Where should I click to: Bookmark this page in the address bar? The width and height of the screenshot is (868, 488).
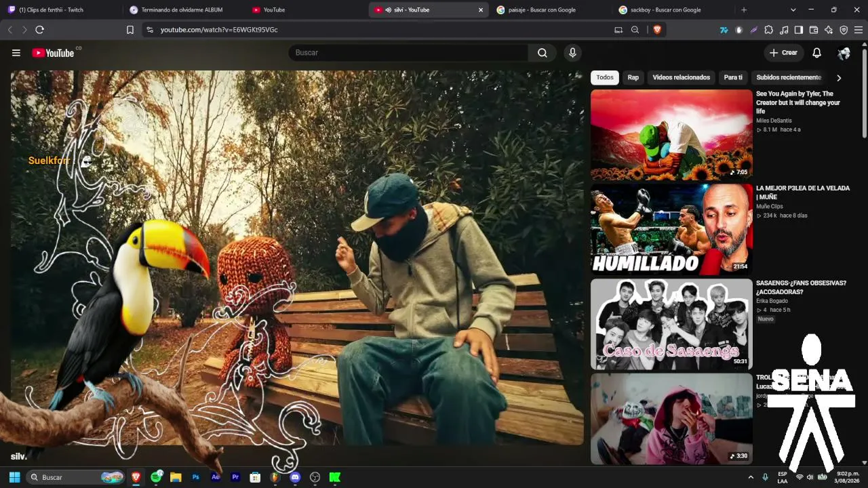coord(130,30)
